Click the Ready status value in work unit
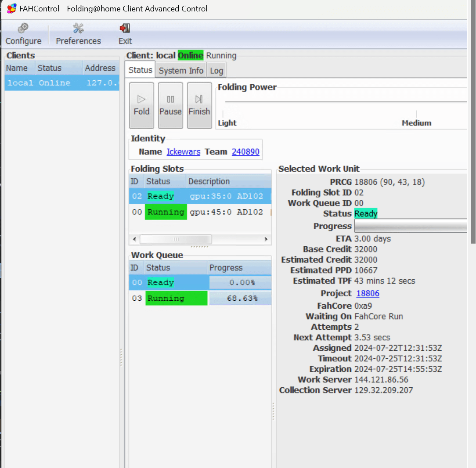 pos(366,213)
